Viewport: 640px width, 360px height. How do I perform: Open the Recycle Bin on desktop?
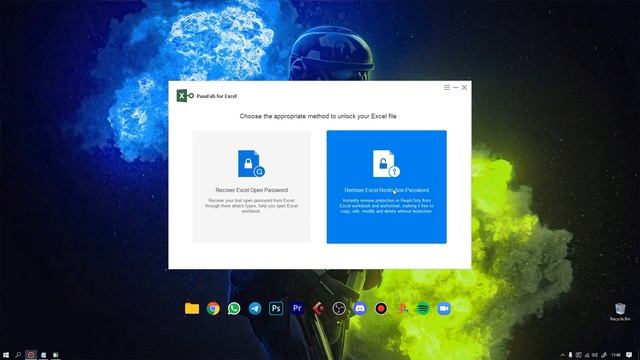(x=620, y=312)
